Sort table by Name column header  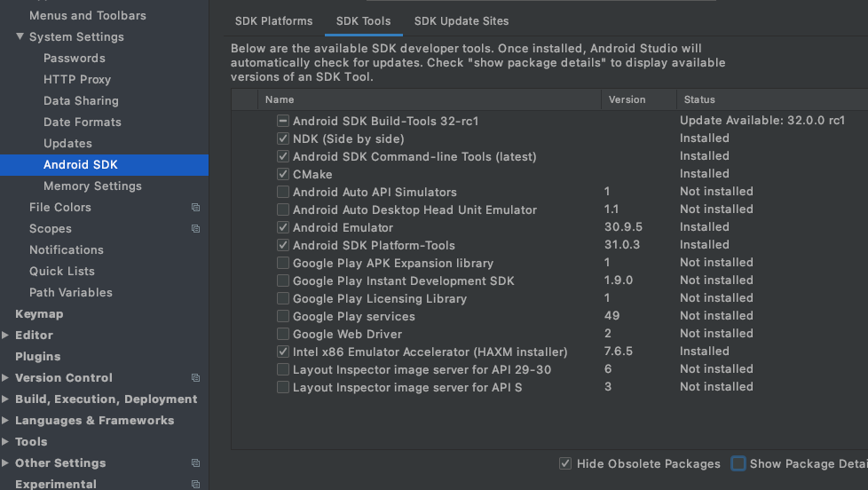point(430,99)
